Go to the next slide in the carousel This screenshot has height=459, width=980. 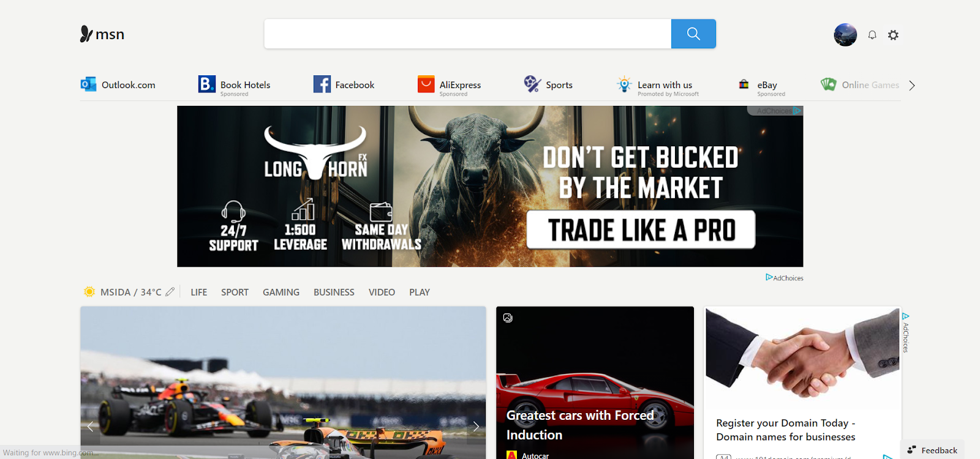click(476, 426)
